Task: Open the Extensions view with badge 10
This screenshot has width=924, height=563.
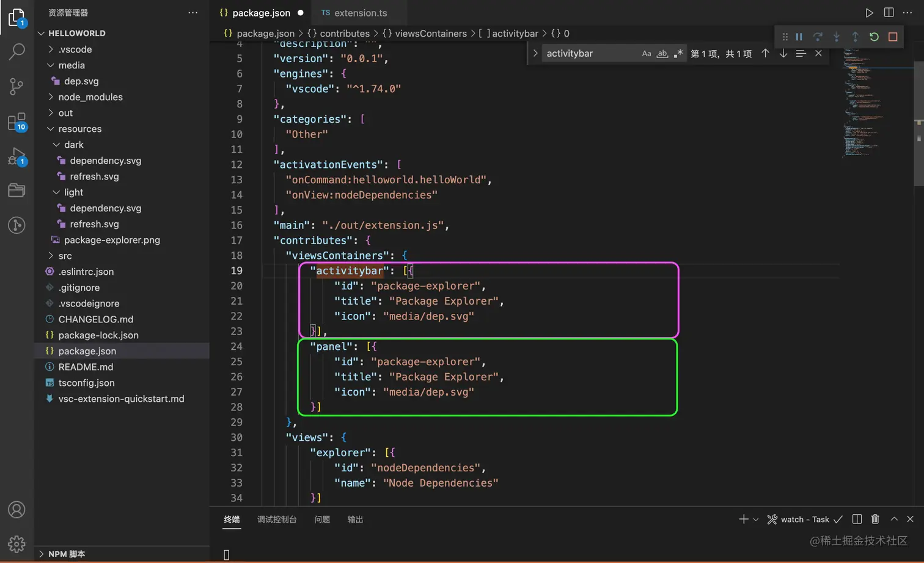Action: click(x=16, y=122)
